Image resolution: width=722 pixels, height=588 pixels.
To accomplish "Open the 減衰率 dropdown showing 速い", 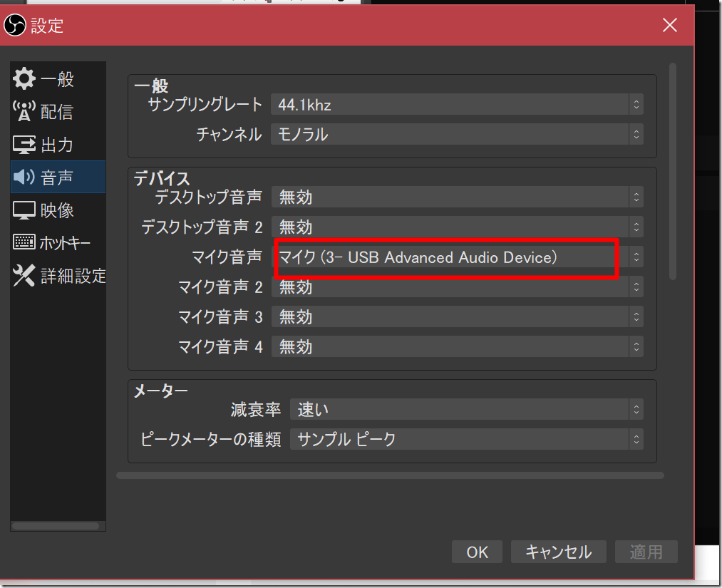I will click(466, 409).
